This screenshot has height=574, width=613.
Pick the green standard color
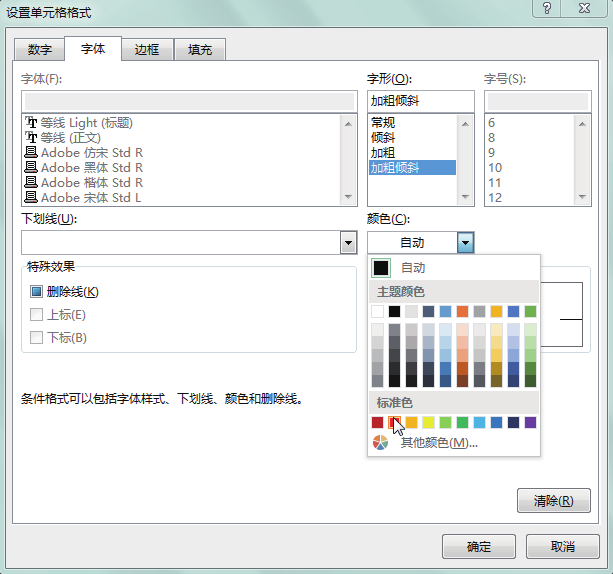(462, 422)
